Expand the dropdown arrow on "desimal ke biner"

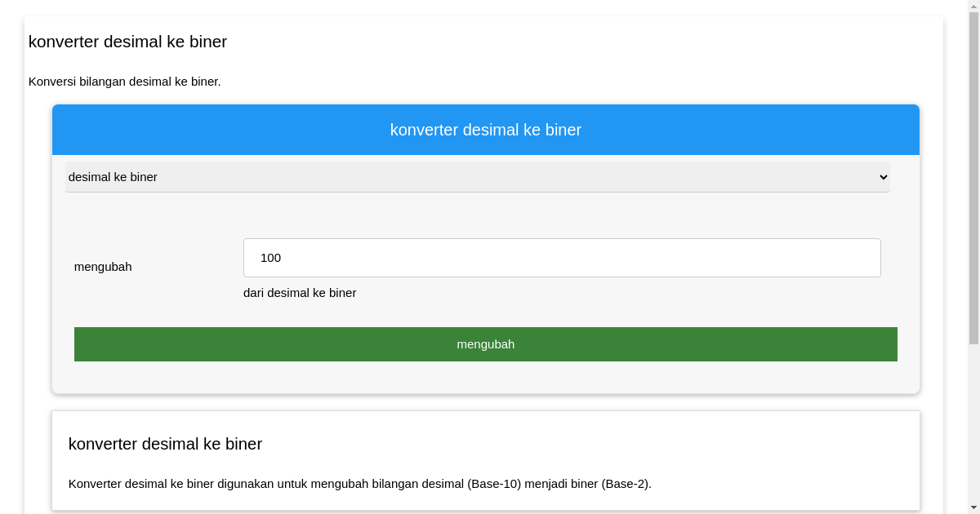pyautogui.click(x=882, y=177)
